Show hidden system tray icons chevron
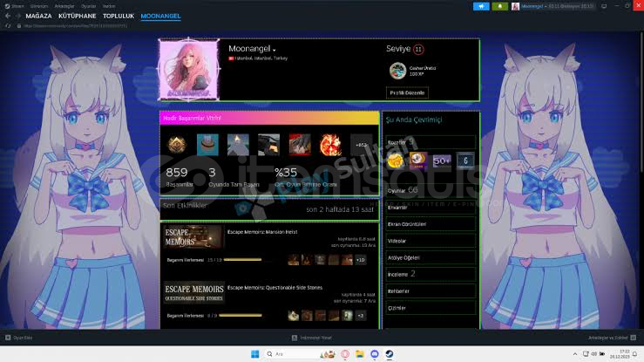The height and width of the screenshot is (362, 644). [574, 354]
